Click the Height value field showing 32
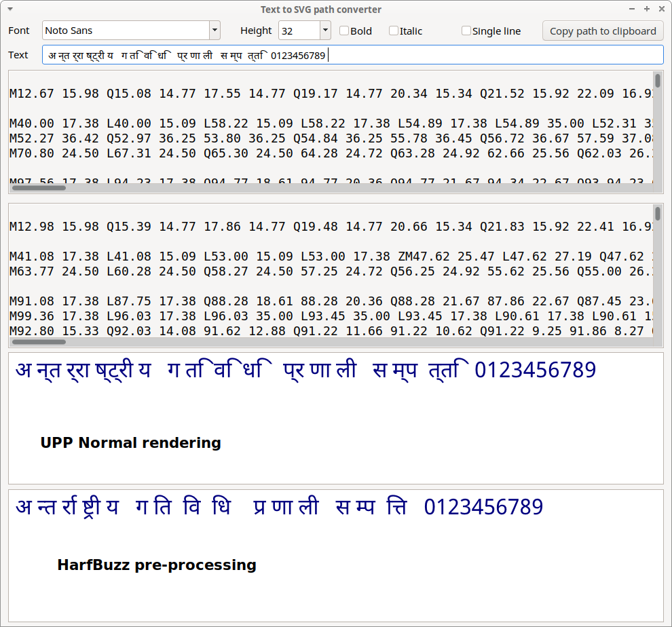 pos(299,31)
